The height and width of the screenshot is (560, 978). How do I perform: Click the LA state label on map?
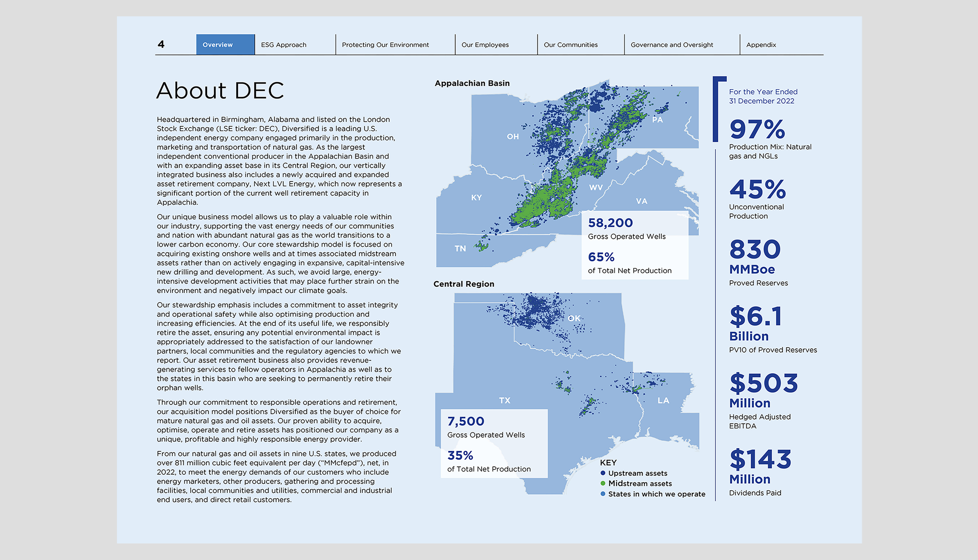click(x=663, y=401)
